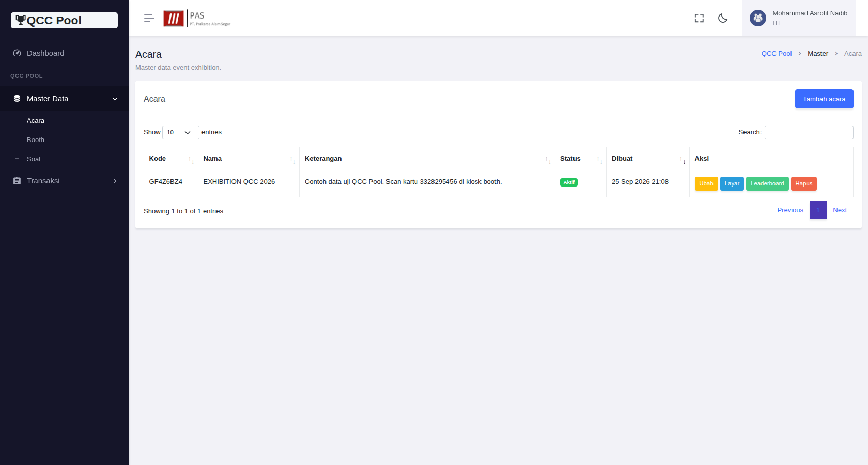The width and height of the screenshot is (868, 465).
Task: Focus the Search input field
Action: pos(809,132)
